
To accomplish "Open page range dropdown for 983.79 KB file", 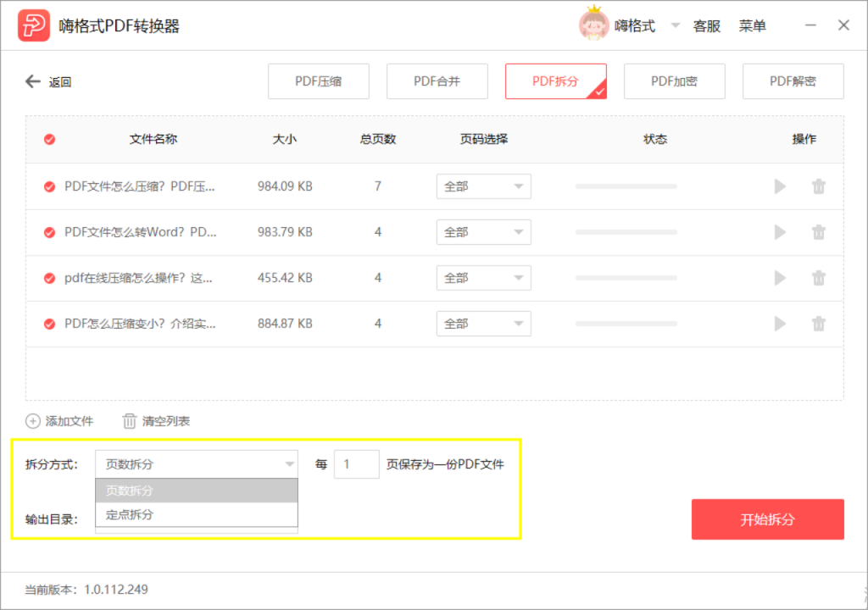I will 484,232.
